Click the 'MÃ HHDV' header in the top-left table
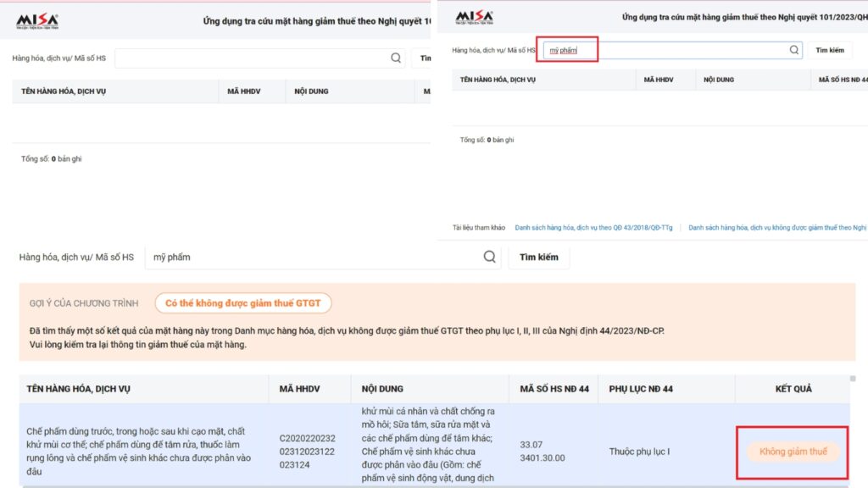Image resolution: width=868 pixels, height=488 pixels. pyautogui.click(x=243, y=91)
